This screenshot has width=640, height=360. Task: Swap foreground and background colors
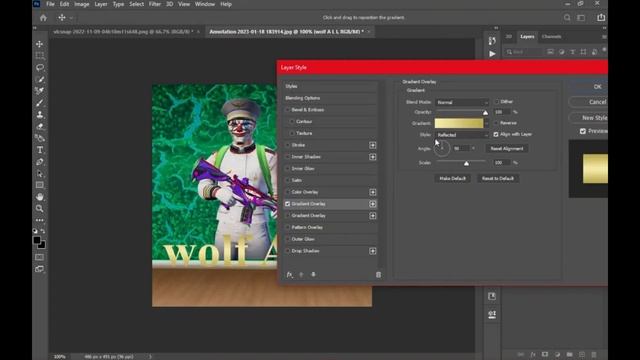coord(43,231)
